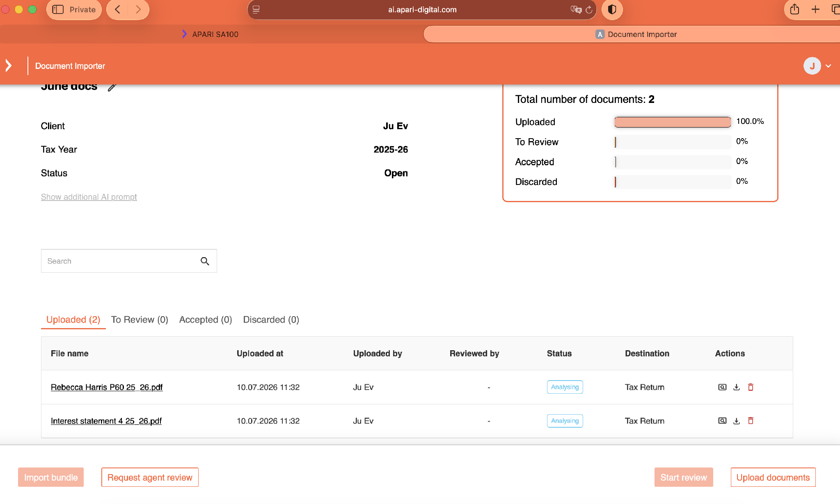This screenshot has height=504, width=840.
Task: Preview the Interest statement 4 document
Action: pos(722,421)
